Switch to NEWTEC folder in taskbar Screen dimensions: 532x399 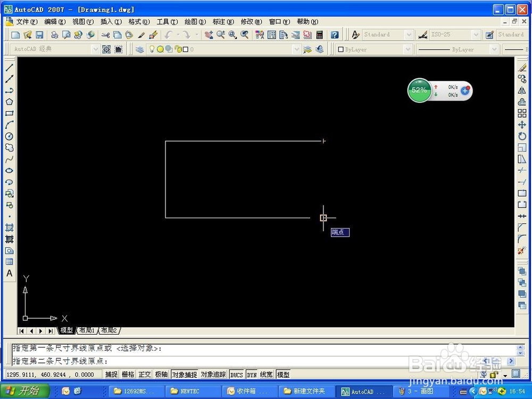click(x=194, y=391)
